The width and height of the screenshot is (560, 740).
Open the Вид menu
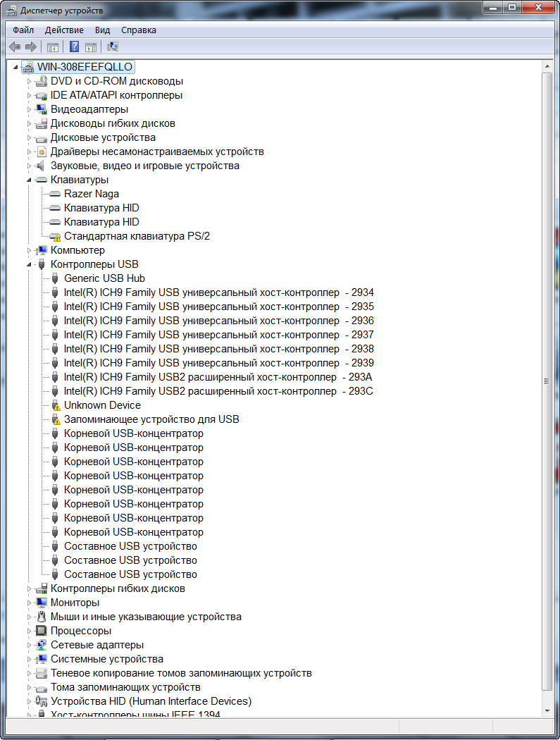tap(103, 30)
